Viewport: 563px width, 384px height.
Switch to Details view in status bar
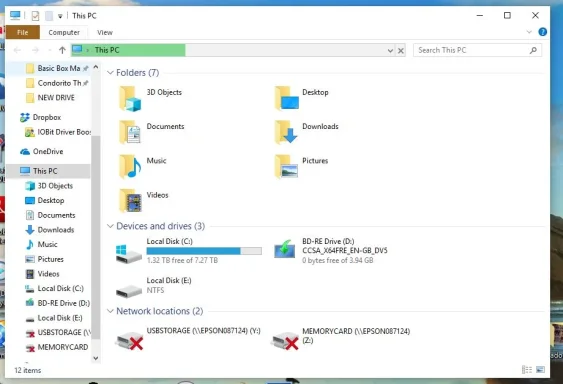[x=527, y=370]
